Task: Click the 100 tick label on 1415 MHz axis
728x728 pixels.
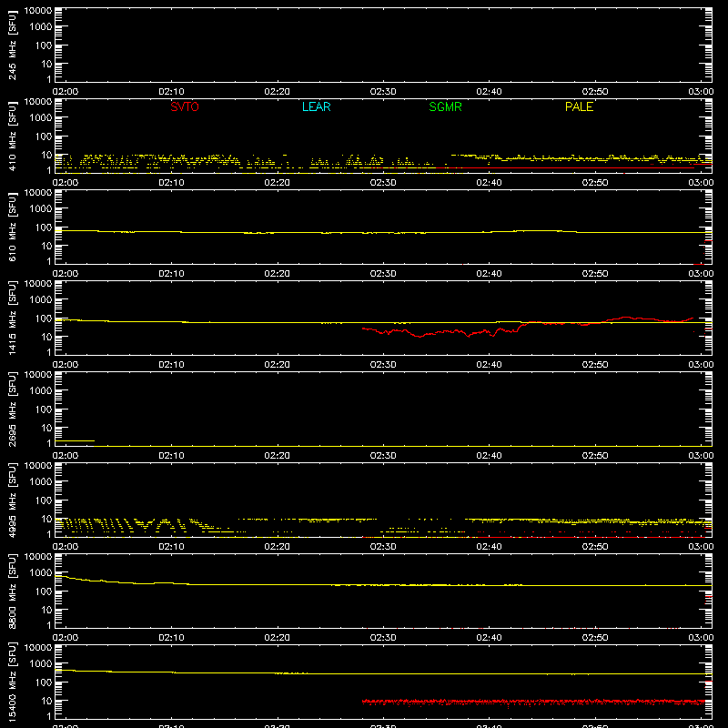Action: 44,318
